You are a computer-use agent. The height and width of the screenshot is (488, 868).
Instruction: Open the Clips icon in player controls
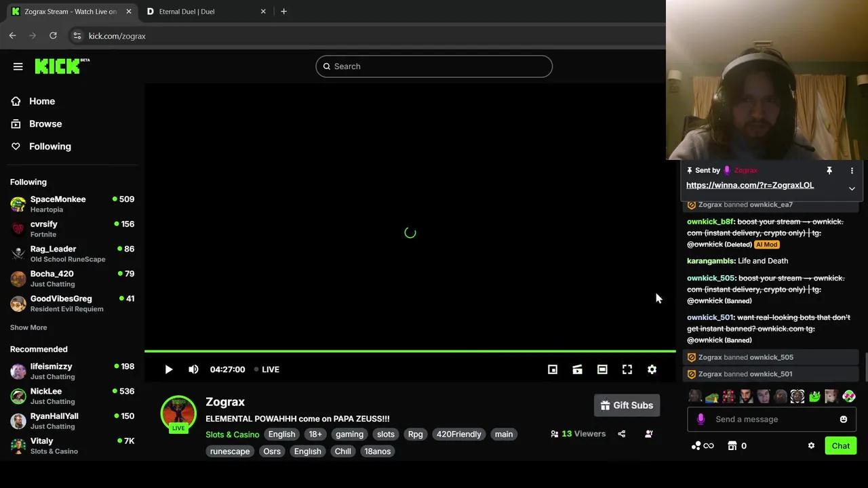click(577, 369)
